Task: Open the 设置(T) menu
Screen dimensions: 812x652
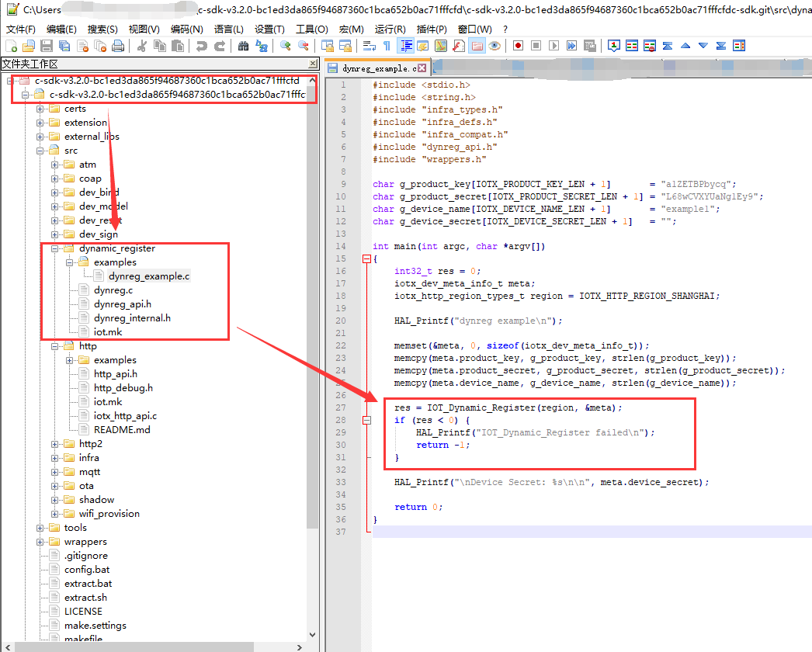Action: pyautogui.click(x=270, y=29)
